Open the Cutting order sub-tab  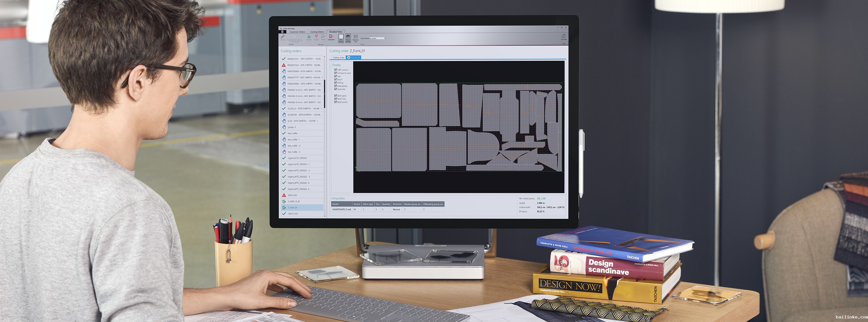338,57
